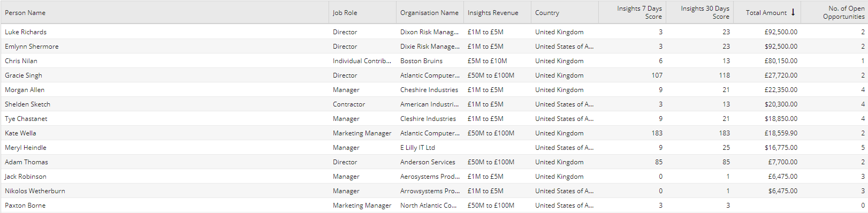Click the Gracie Singh person name
This screenshot has height=213, width=868.
(24, 75)
